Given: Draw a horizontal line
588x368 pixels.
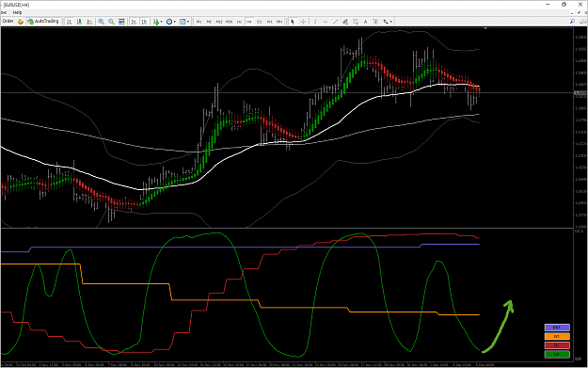Looking at the screenshot, I should click(326, 22).
